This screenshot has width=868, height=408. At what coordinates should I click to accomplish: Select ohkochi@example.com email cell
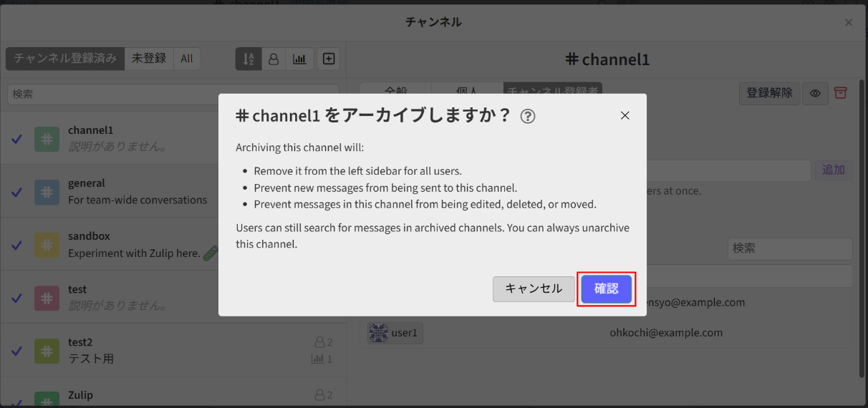pos(666,333)
